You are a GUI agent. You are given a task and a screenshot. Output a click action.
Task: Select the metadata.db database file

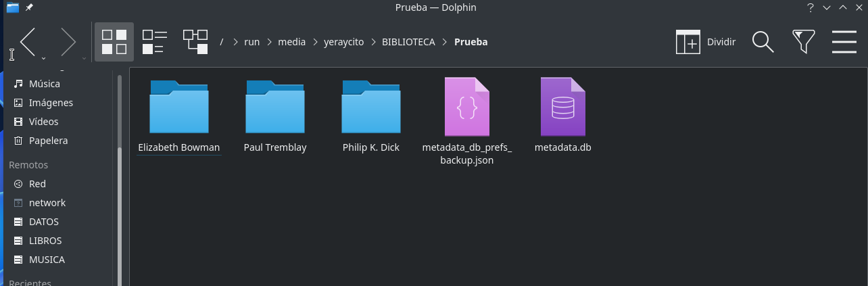pyautogui.click(x=562, y=114)
